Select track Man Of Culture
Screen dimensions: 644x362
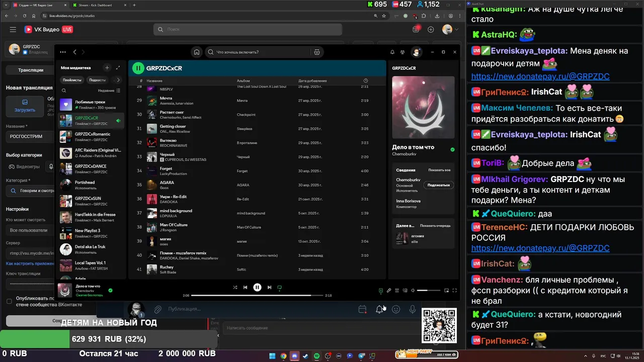click(x=257, y=227)
